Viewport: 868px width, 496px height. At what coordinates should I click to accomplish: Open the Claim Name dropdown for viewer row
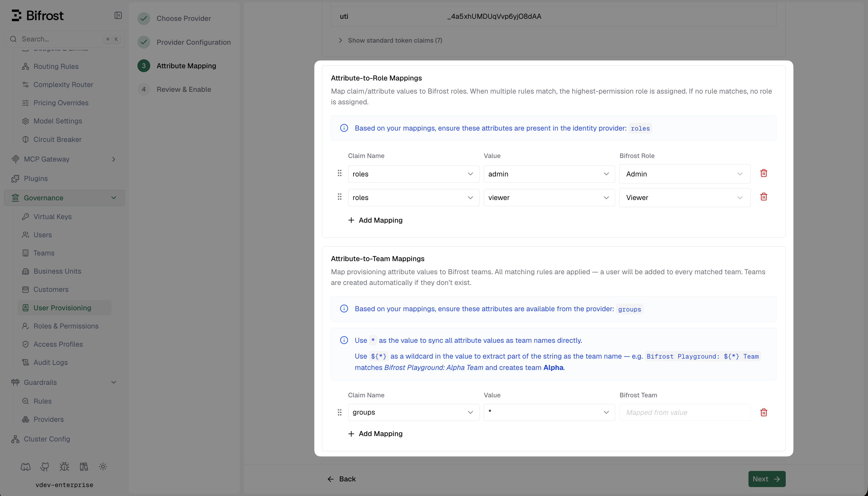tap(413, 198)
